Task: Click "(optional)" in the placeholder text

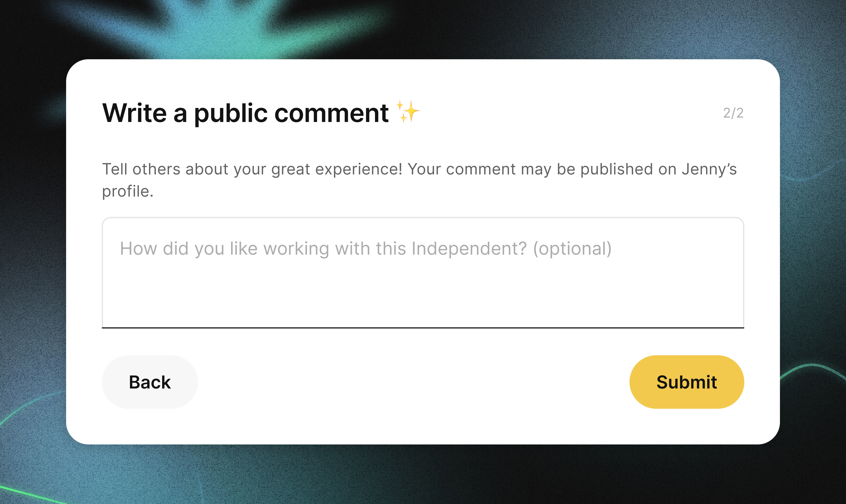Action: (572, 249)
